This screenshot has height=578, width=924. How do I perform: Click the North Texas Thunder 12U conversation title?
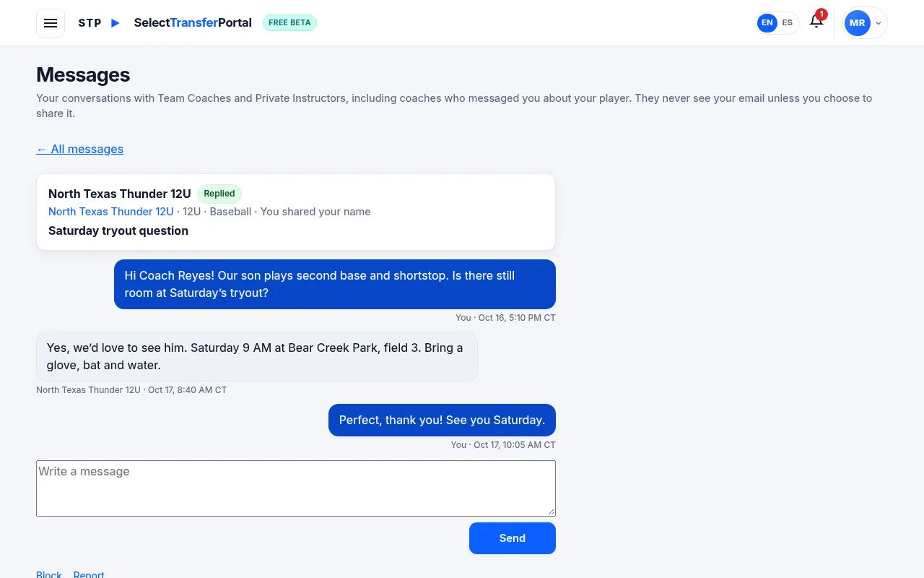[x=120, y=194]
